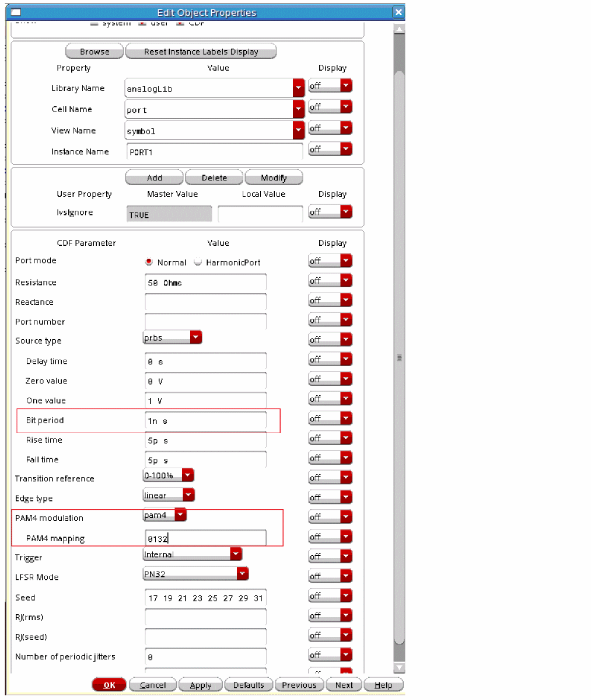Select the Normal port mode radio button
The image size is (591, 700).
point(149,262)
